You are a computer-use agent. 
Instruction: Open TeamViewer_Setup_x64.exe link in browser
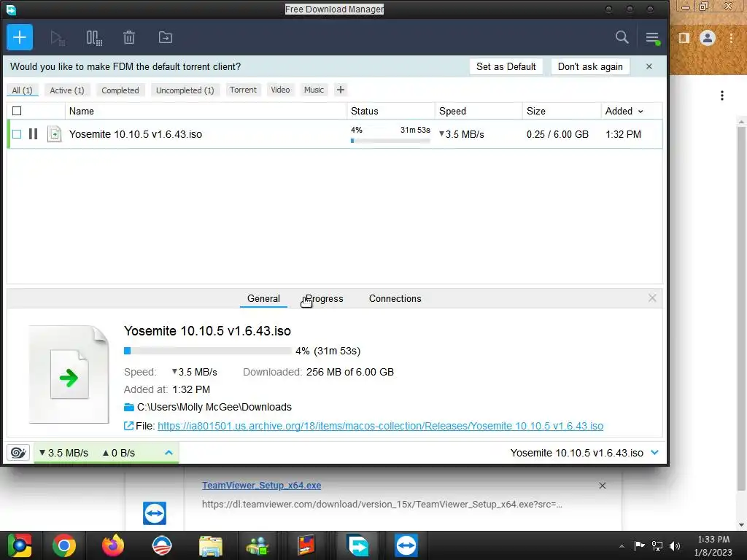click(262, 485)
